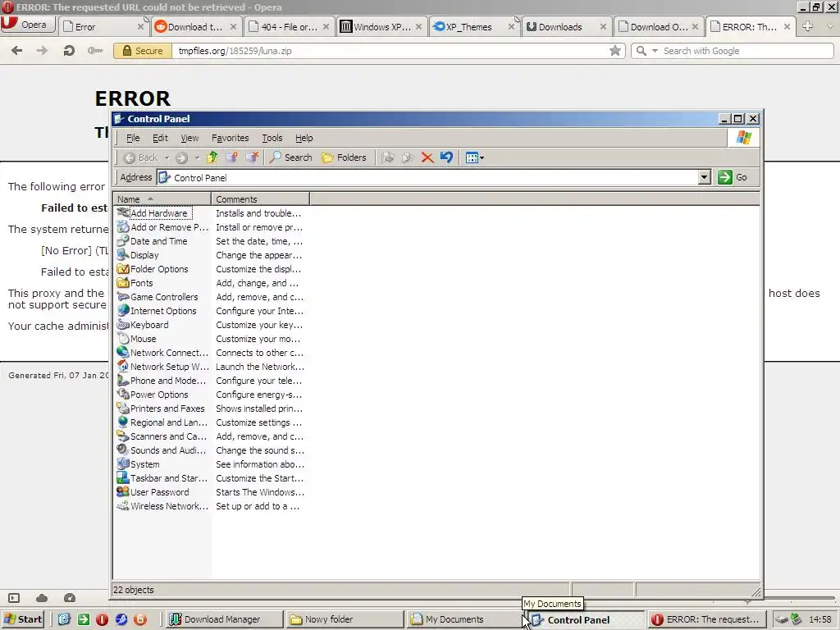Image resolution: width=840 pixels, height=630 pixels.
Task: Click the Disconnect Network Drive toolbar icon
Action: click(251, 157)
